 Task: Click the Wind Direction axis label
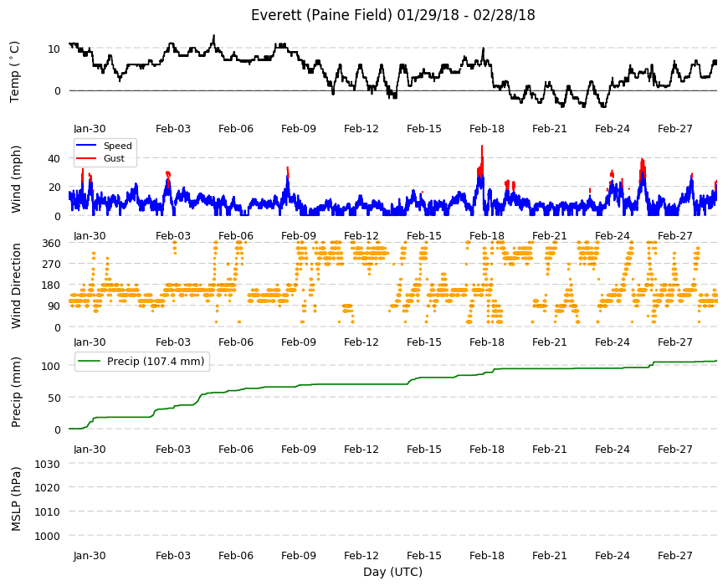pyautogui.click(x=16, y=285)
